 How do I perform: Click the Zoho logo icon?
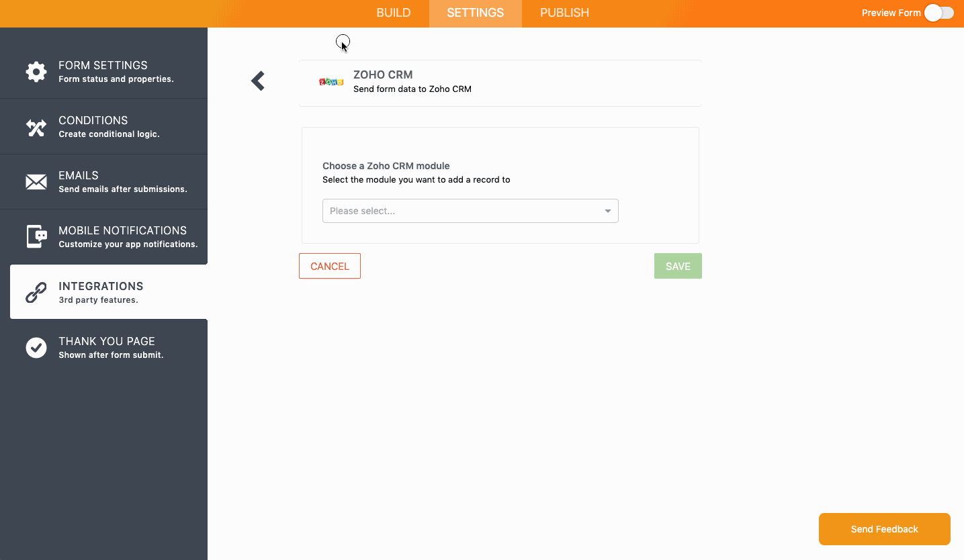(x=331, y=81)
